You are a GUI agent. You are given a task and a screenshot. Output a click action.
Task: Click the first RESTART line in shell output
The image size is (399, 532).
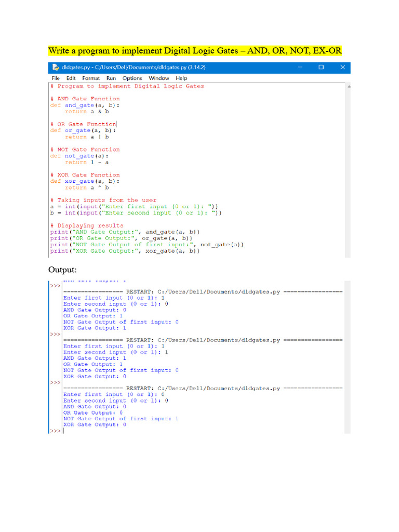click(203, 292)
